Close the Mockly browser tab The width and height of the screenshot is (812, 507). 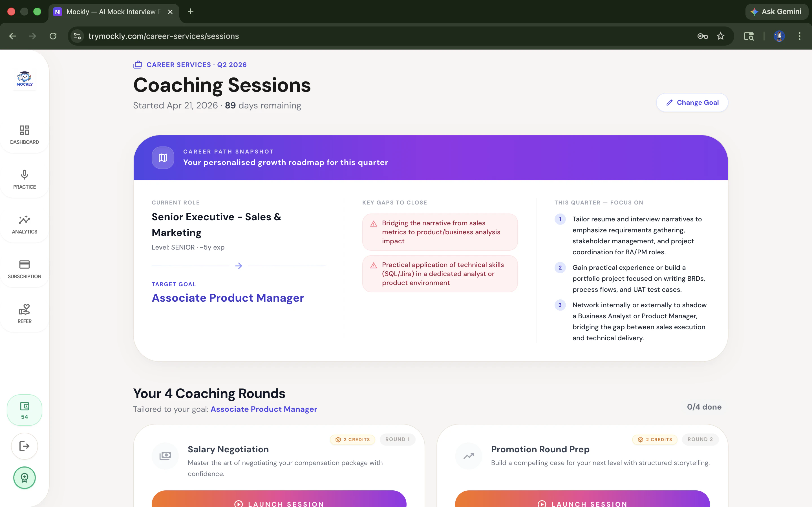170,12
